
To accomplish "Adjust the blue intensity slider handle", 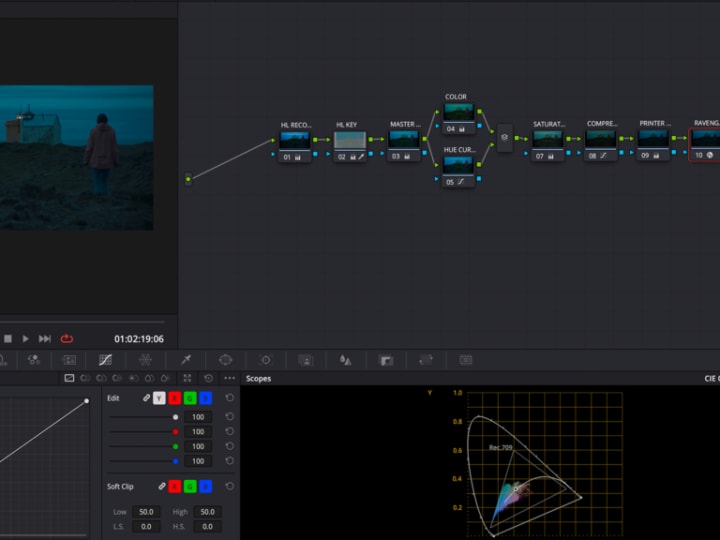I will tap(175, 461).
